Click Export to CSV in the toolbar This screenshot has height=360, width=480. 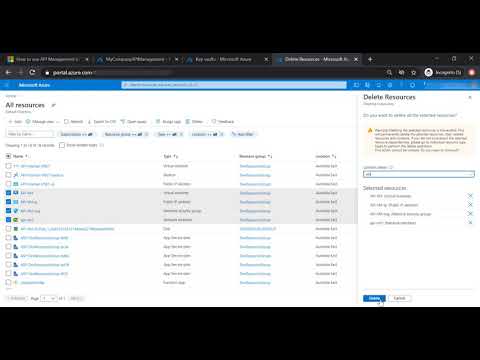pyautogui.click(x=102, y=122)
